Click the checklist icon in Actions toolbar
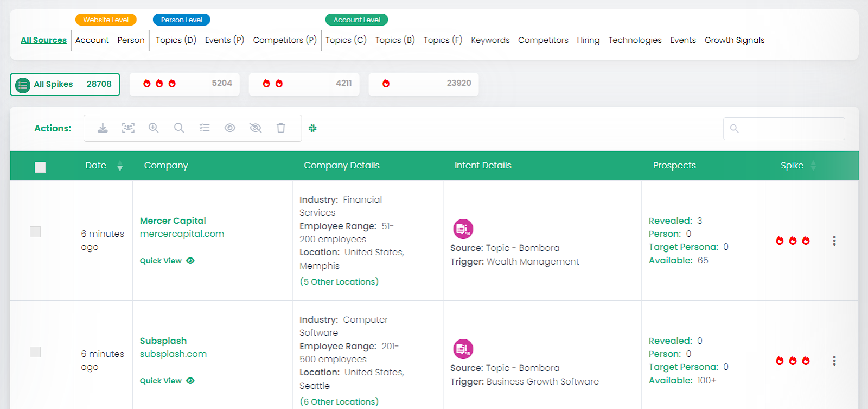Viewport: 868px width, 409px height. 205,128
